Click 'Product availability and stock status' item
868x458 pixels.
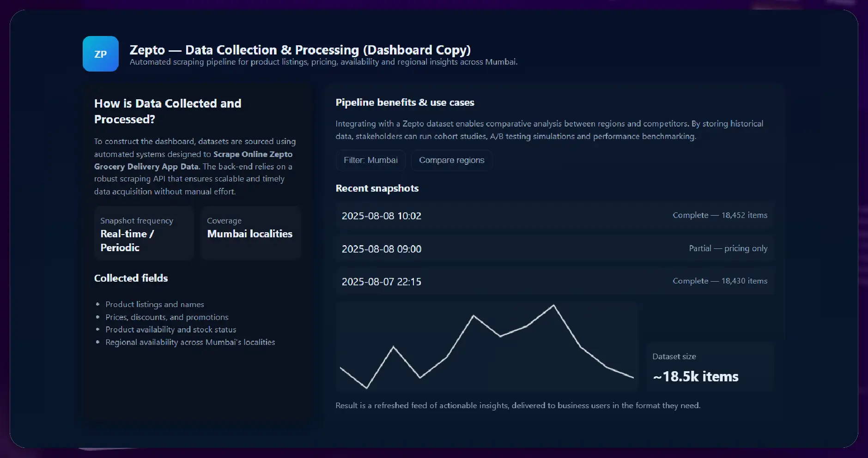tap(170, 330)
